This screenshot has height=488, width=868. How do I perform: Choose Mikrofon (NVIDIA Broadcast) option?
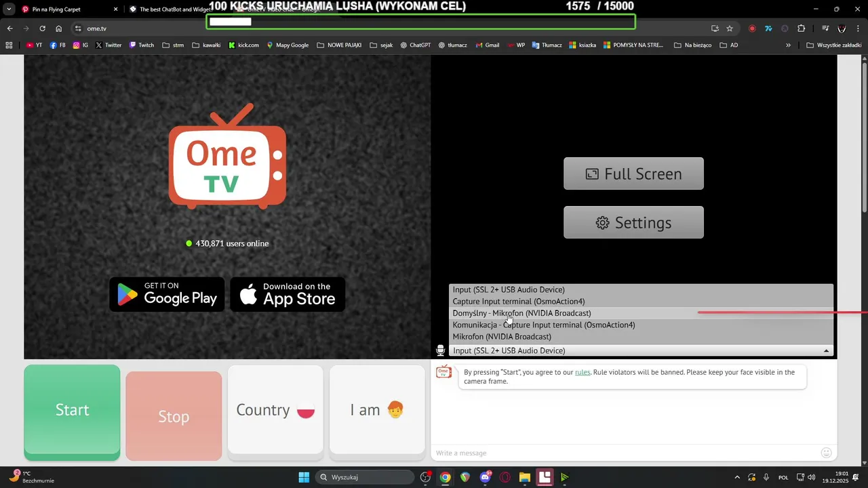click(641, 337)
